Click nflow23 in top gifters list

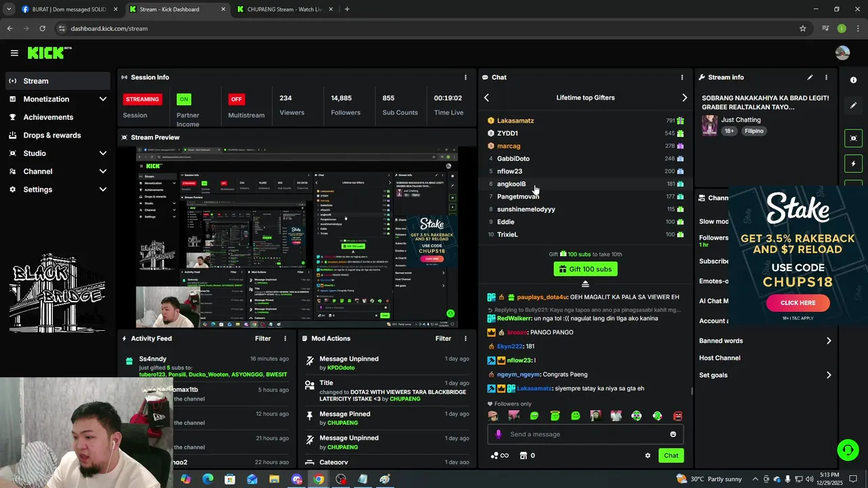509,171
